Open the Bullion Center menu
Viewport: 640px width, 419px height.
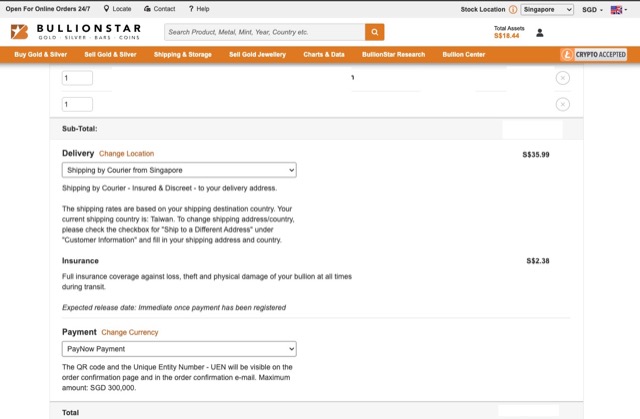point(464,54)
